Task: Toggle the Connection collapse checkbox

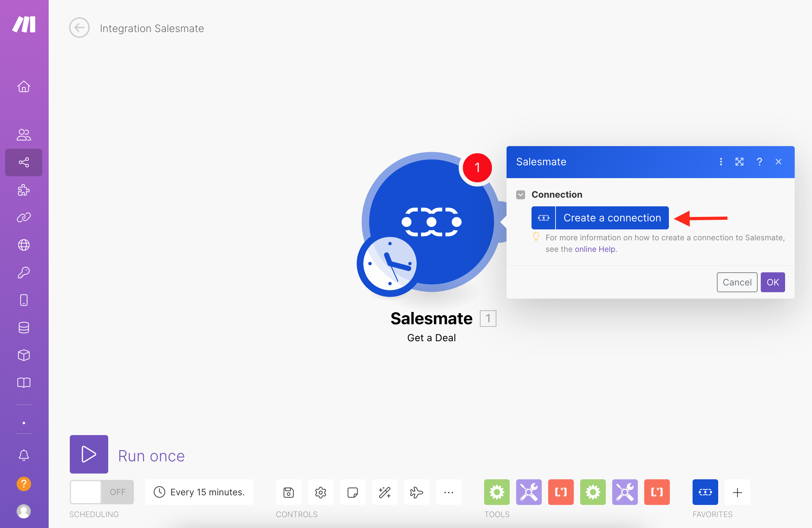Action: (x=520, y=194)
